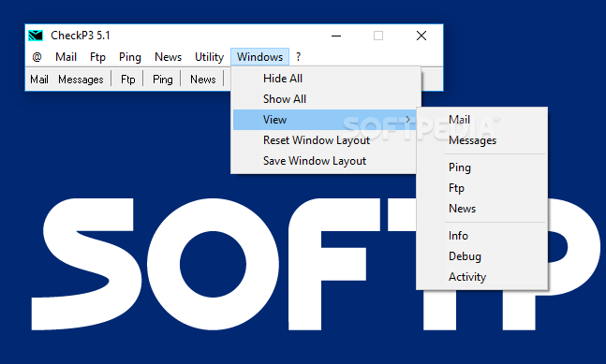Open the Utility menu
The image size is (606, 364).
209,57
